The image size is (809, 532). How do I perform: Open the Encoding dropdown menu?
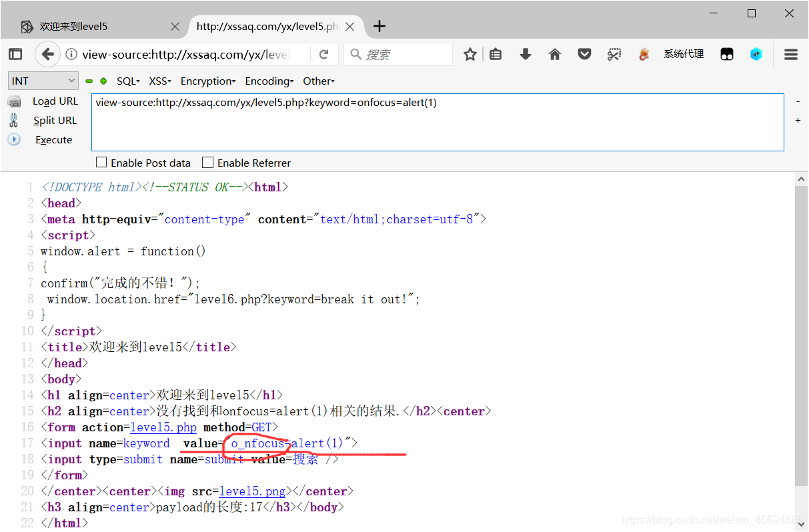(x=269, y=81)
